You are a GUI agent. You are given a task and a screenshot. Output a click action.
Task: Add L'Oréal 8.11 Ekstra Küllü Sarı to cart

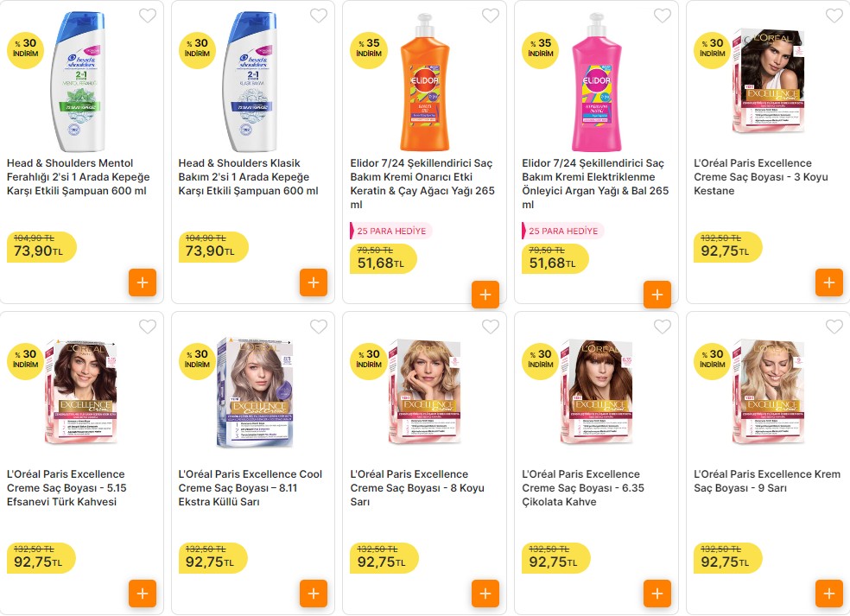(x=313, y=594)
